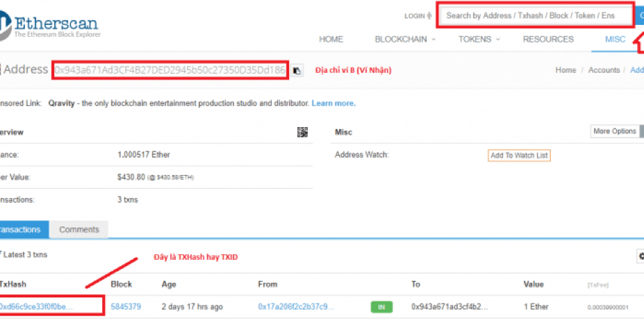Viewport: 644px width, 321px height.
Task: Open sender address 0x17a206f2c2b37c9 link
Action: tap(296, 306)
